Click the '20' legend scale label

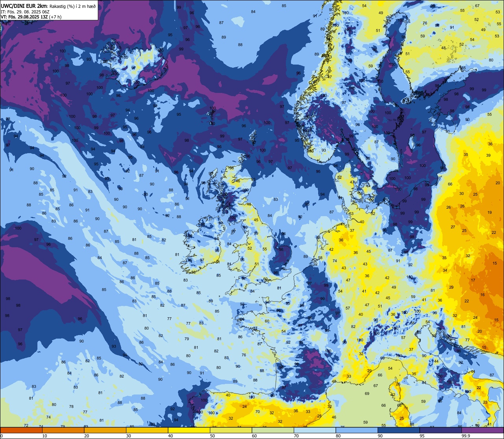point(86,436)
